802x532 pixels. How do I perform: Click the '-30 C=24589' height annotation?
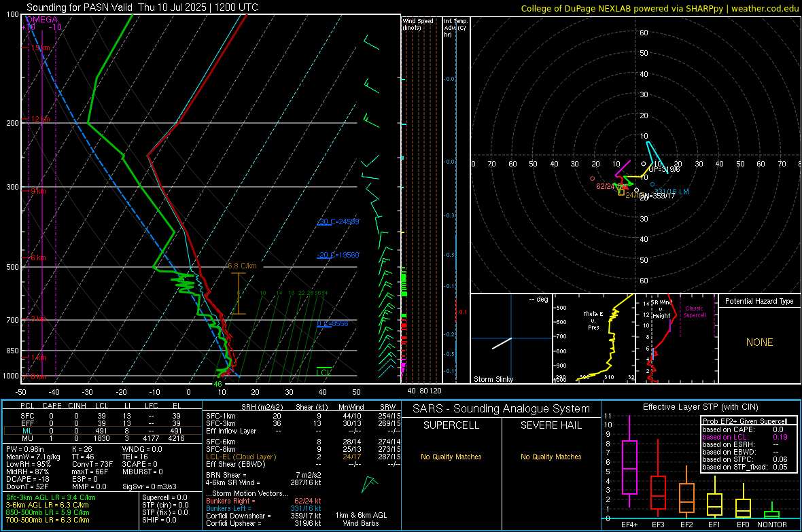(338, 221)
